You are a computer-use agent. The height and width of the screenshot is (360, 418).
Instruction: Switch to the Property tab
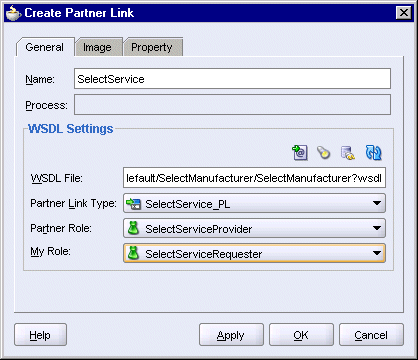click(152, 47)
